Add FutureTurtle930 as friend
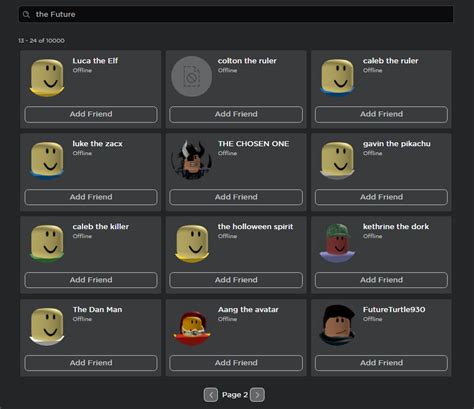 tap(381, 363)
